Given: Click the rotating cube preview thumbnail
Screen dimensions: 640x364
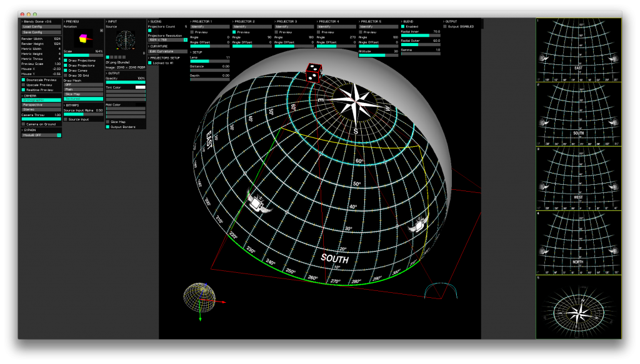Looking at the screenshot, I should click(82, 38).
